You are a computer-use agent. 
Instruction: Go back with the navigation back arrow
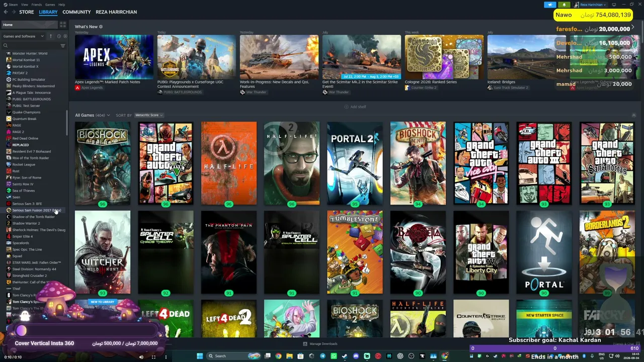coord(6,12)
